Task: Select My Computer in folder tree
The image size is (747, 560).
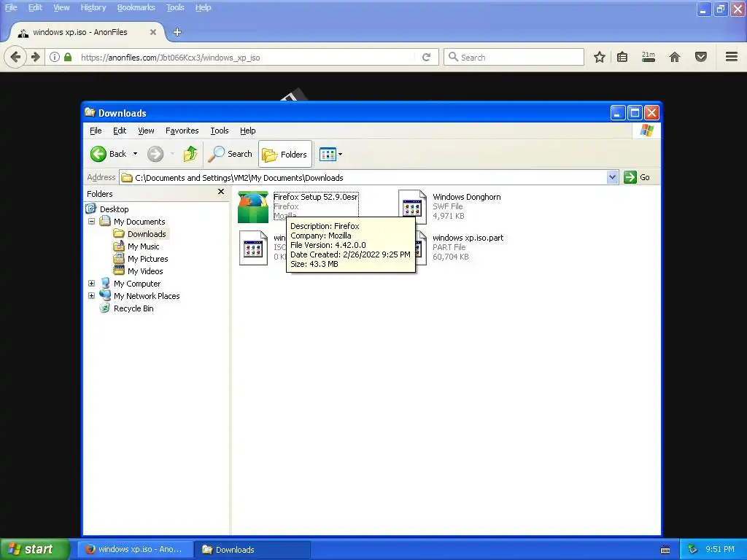Action: click(x=137, y=284)
